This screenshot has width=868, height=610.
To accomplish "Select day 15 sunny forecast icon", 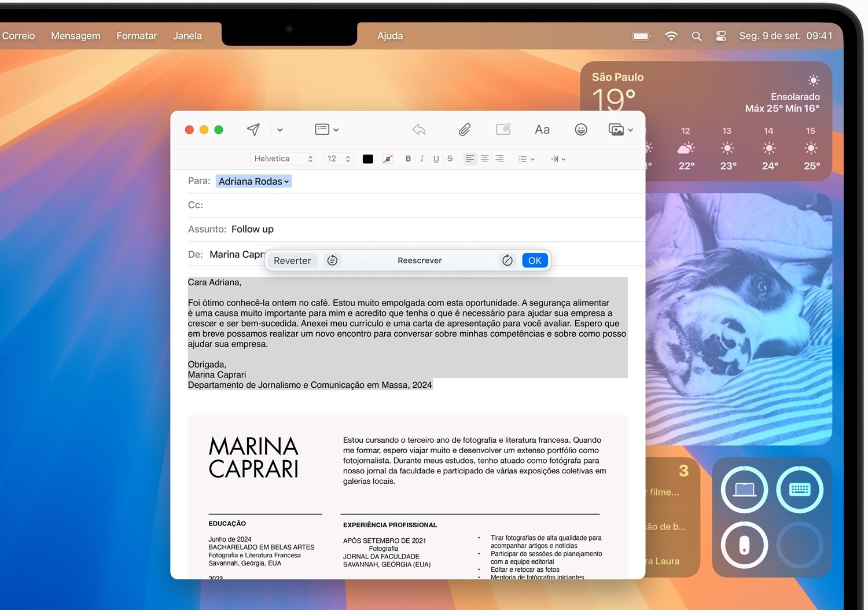I will [x=811, y=148].
